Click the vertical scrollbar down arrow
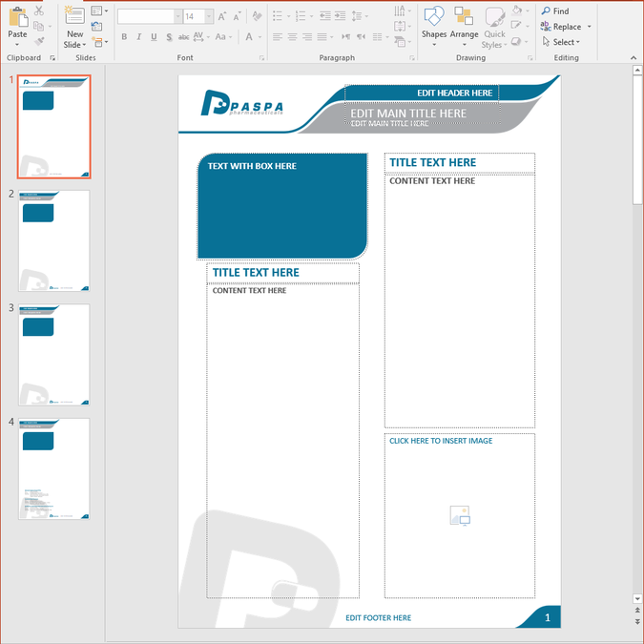644x644 pixels. [636, 599]
